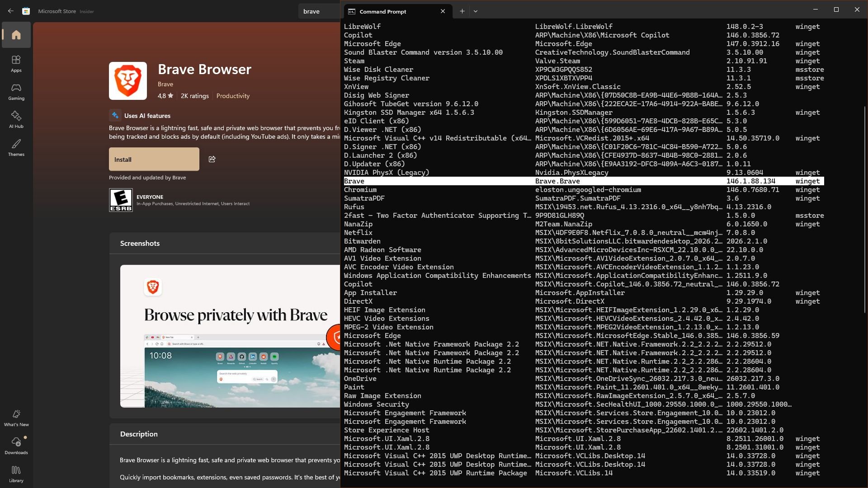Click the Store search box containing brave
This screenshot has height=488, width=868.
(x=319, y=11)
